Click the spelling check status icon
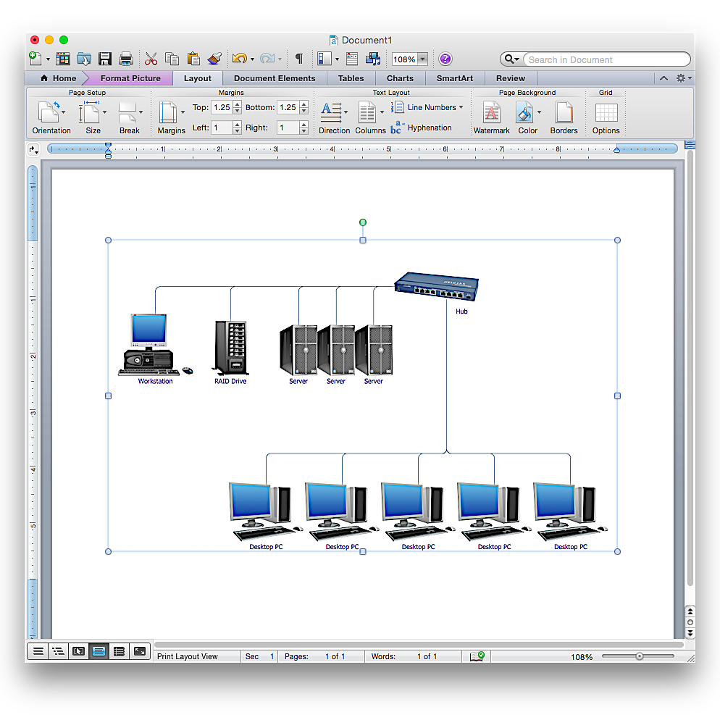 coord(477,656)
